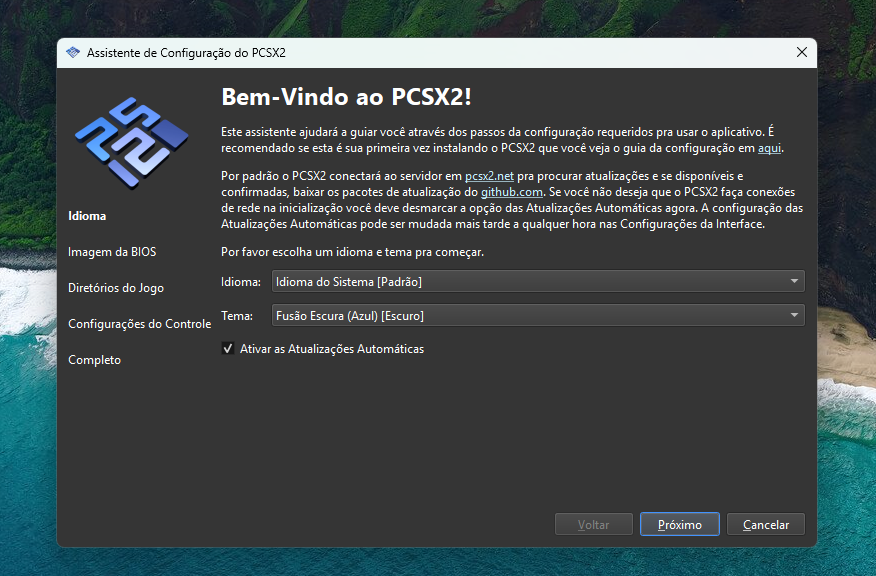The width and height of the screenshot is (876, 576).
Task: Select the Diretórios do Jogo step
Action: point(116,288)
